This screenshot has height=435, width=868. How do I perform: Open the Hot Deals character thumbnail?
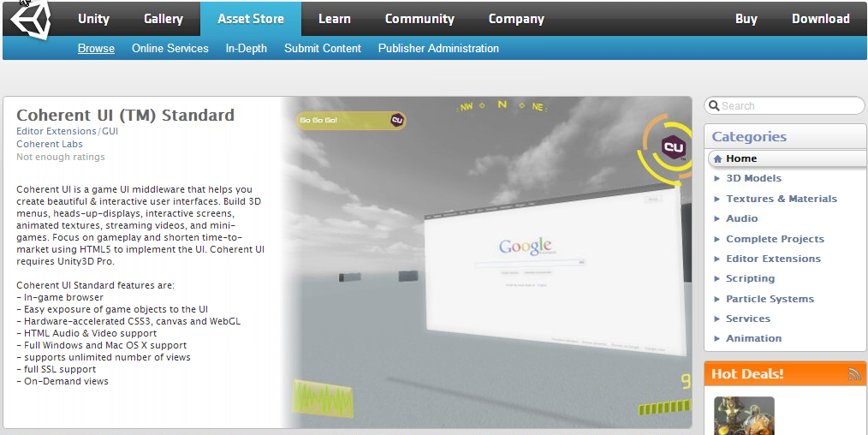(x=744, y=415)
